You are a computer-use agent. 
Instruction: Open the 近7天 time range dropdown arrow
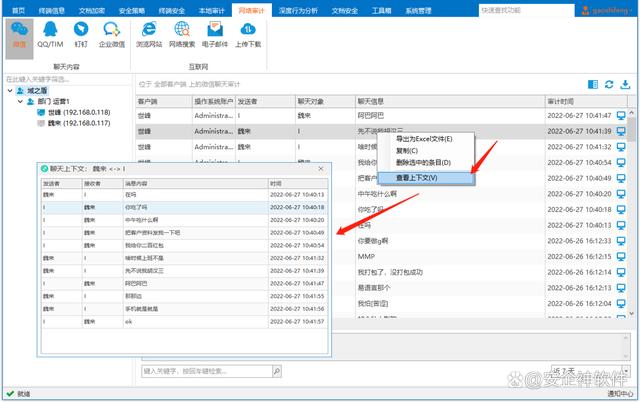pyautogui.click(x=626, y=371)
